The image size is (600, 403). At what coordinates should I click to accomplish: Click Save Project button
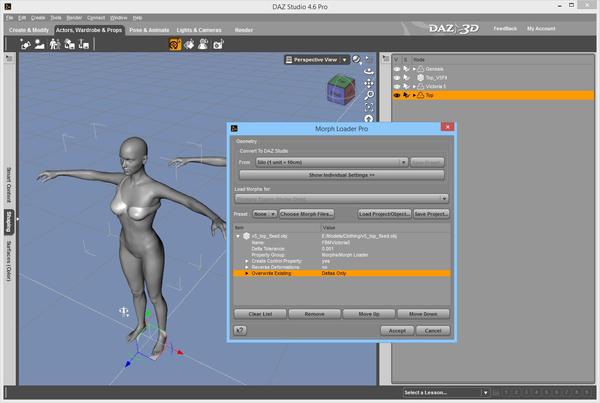tap(431, 214)
